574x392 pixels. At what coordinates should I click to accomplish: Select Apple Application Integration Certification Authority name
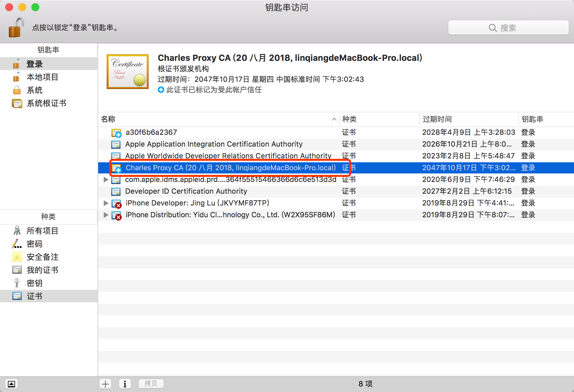(214, 144)
